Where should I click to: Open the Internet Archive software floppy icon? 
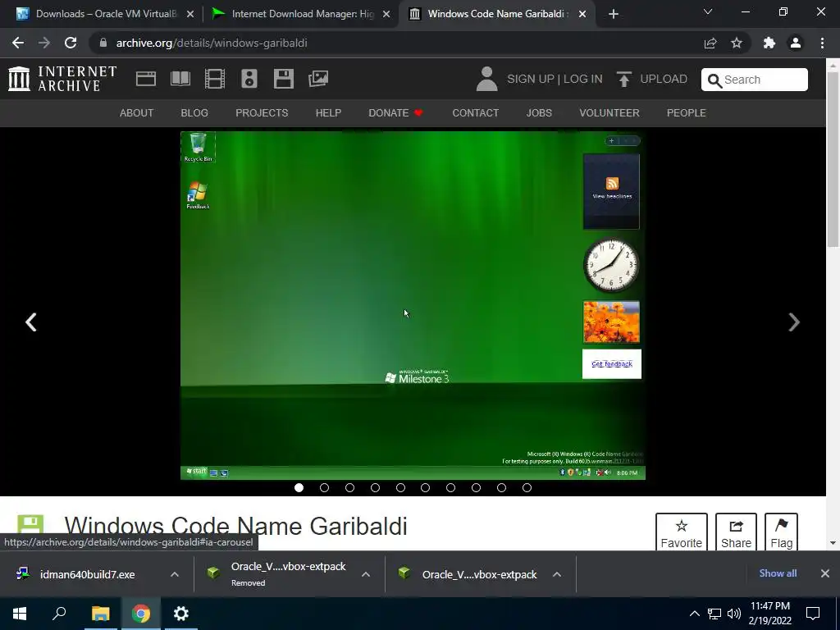283,79
